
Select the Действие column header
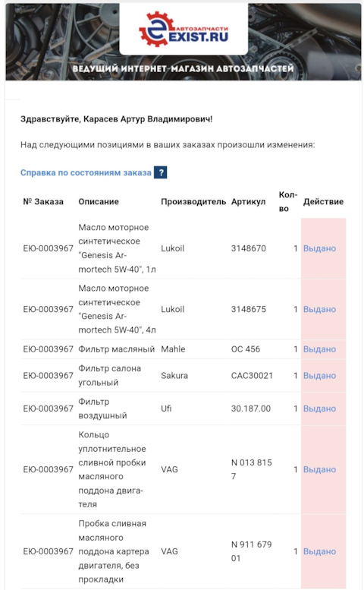click(x=324, y=202)
